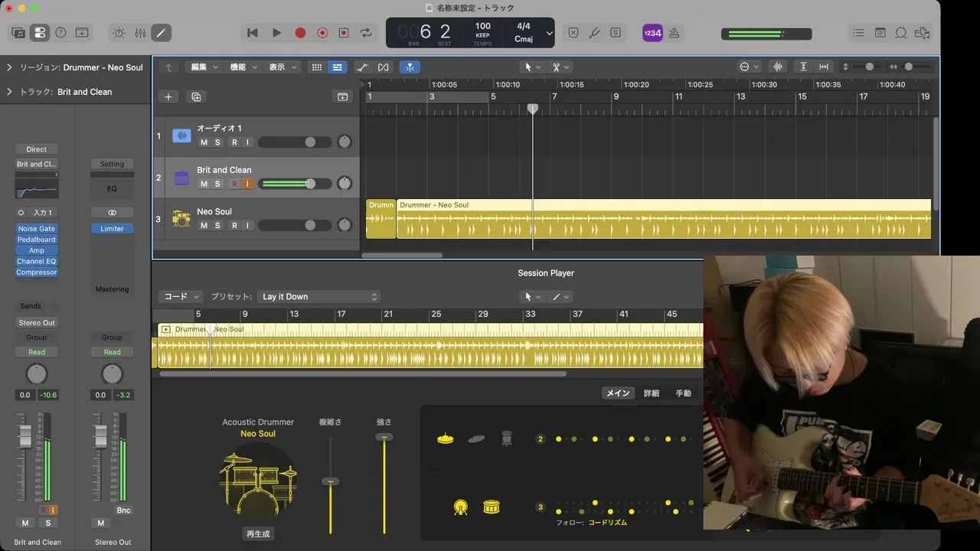This screenshot has width=980, height=551.
Task: Open the List Editors icon
Action: pyautogui.click(x=858, y=33)
